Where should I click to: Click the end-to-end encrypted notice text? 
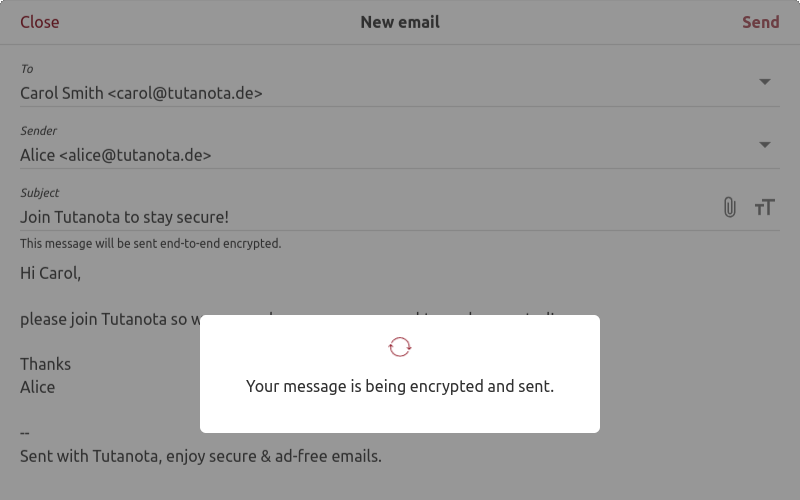click(x=151, y=243)
